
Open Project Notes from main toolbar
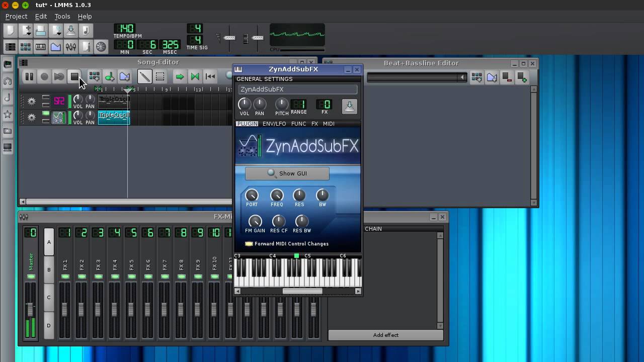tap(86, 47)
